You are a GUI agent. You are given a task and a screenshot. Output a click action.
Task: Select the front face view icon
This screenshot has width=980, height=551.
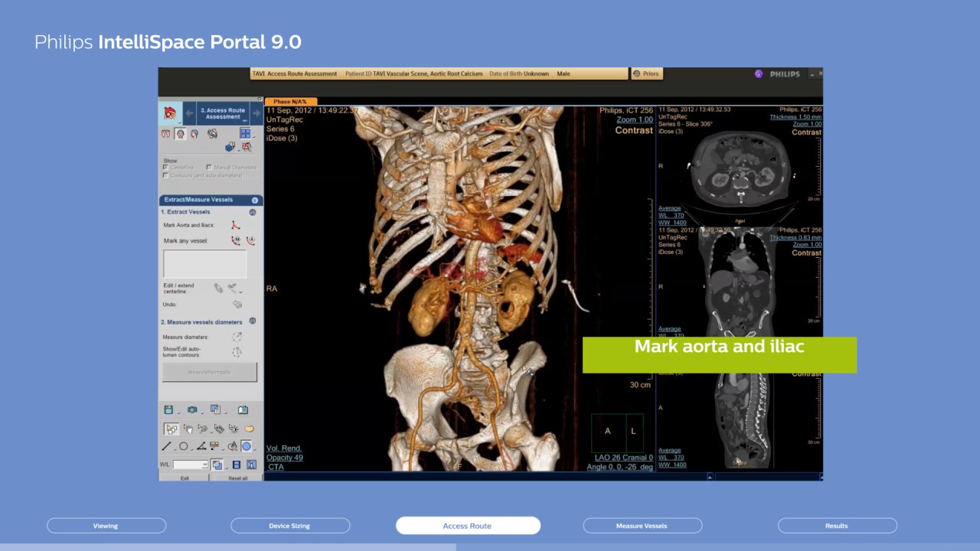181,134
